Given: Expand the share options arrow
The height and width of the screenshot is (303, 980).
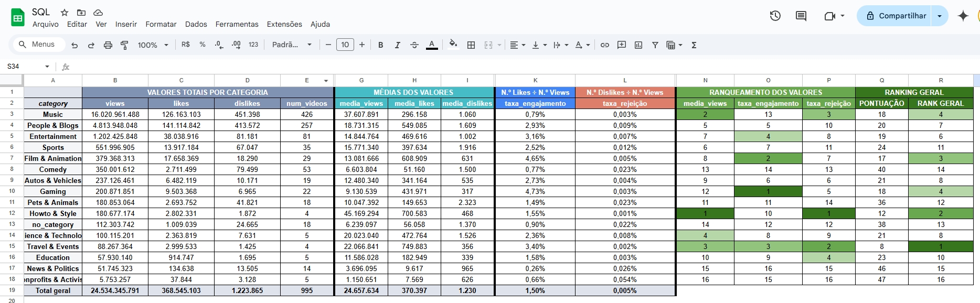Looking at the screenshot, I should [940, 16].
